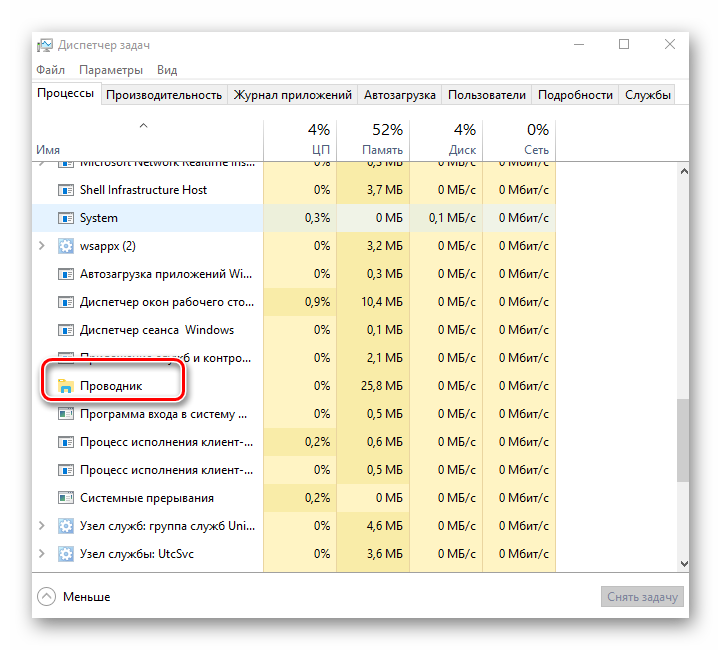
Task: Expand the Узел служб: группа служб Uni group
Action: point(42,526)
